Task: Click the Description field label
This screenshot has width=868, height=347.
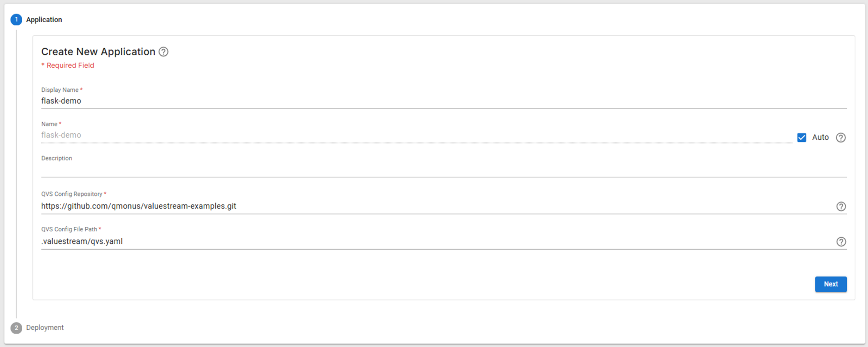Action: click(56, 158)
